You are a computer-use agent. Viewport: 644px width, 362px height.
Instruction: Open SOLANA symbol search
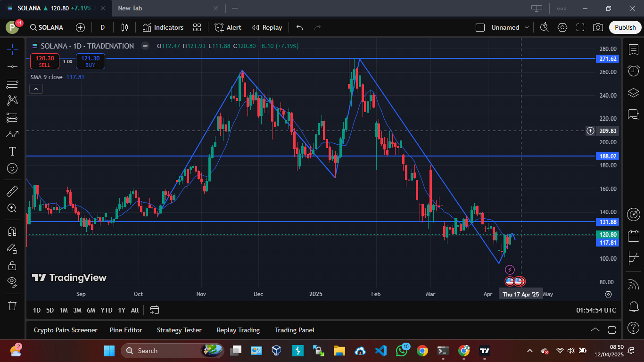coord(47,27)
